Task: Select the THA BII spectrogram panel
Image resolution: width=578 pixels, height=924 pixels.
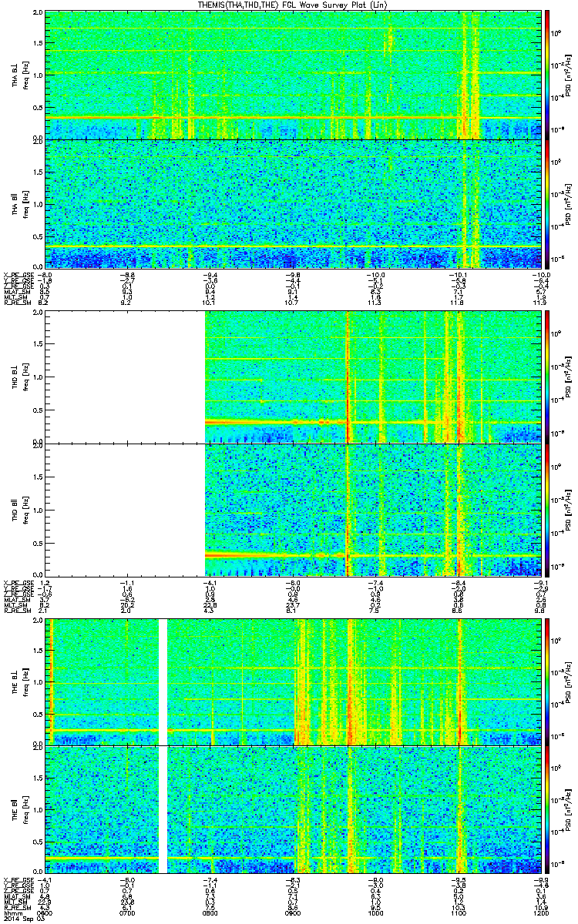Action: (293, 203)
